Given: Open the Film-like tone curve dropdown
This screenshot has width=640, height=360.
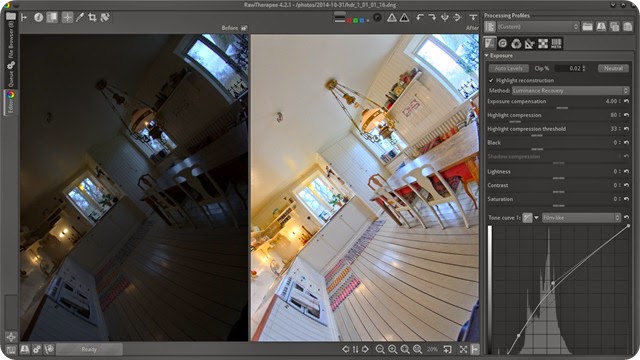Looking at the screenshot, I should (581, 218).
